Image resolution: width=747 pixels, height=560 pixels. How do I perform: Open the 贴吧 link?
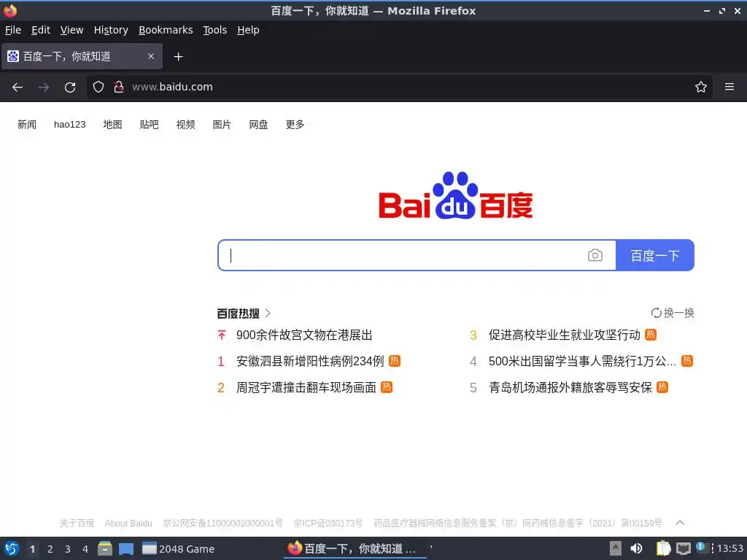coord(149,124)
